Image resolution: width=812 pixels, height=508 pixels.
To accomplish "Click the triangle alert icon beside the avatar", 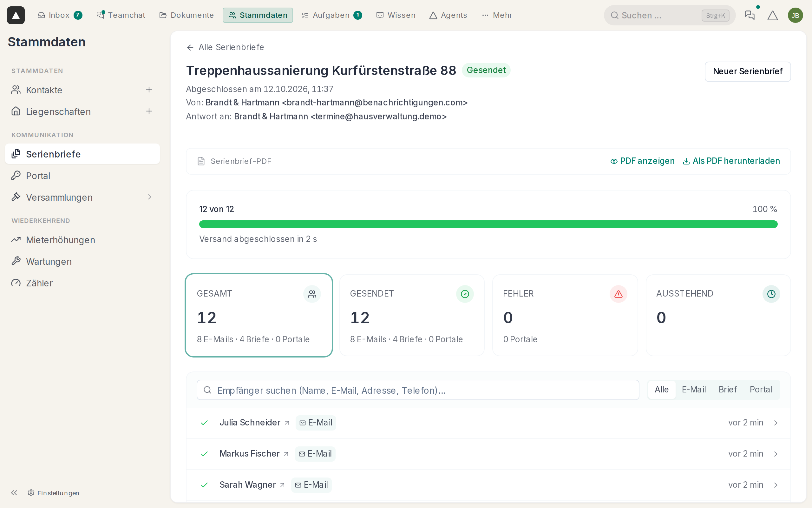I will pyautogui.click(x=772, y=16).
